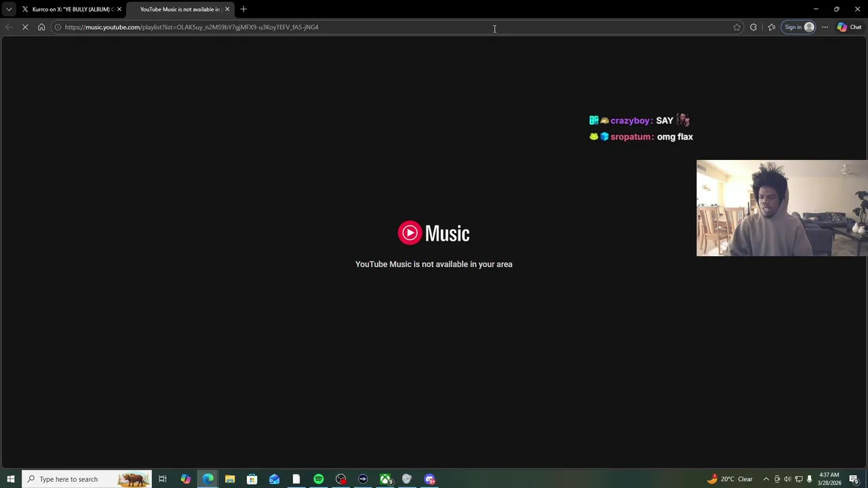Screen dimensions: 868x488
Task: Click the Meet Now camera tray icon
Action: point(777,479)
